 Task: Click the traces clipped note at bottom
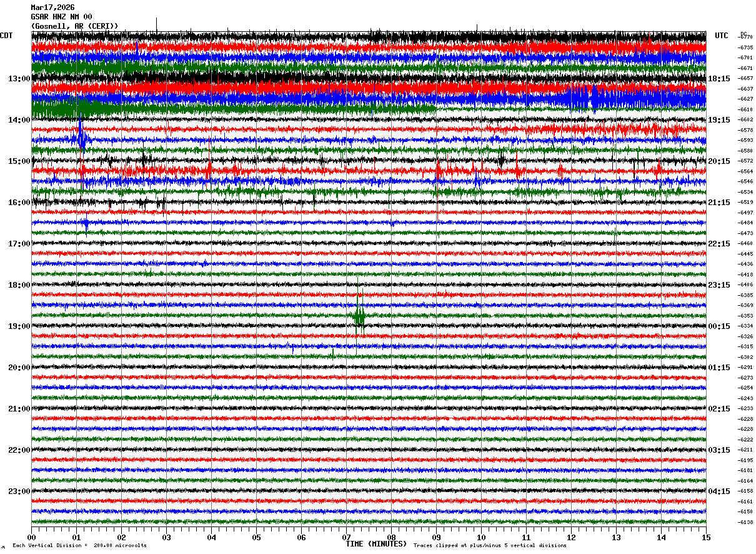(x=490, y=546)
